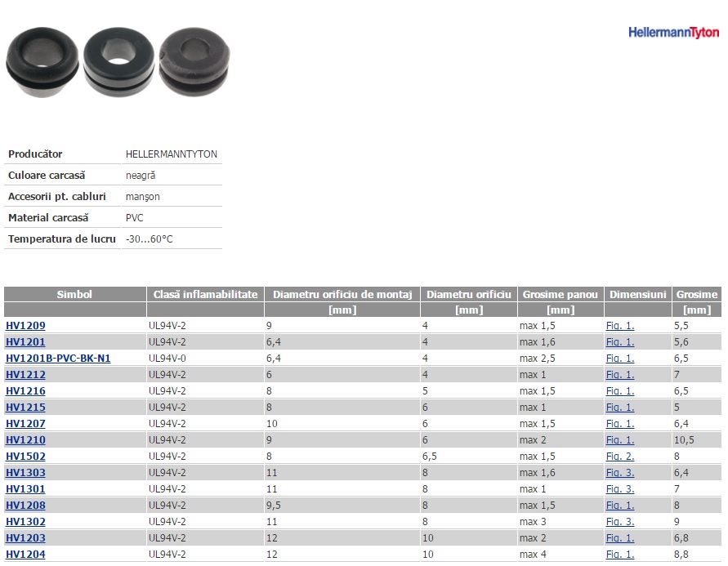Open the HV1301 product link
Viewport: 728px width, 566px height.
pyautogui.click(x=25, y=489)
